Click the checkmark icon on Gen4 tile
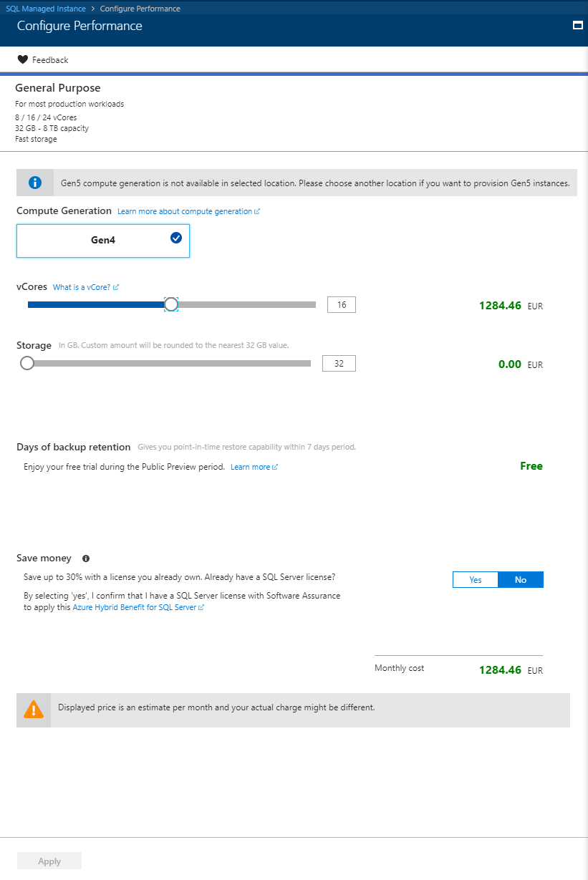This screenshot has width=588, height=880. pos(176,238)
